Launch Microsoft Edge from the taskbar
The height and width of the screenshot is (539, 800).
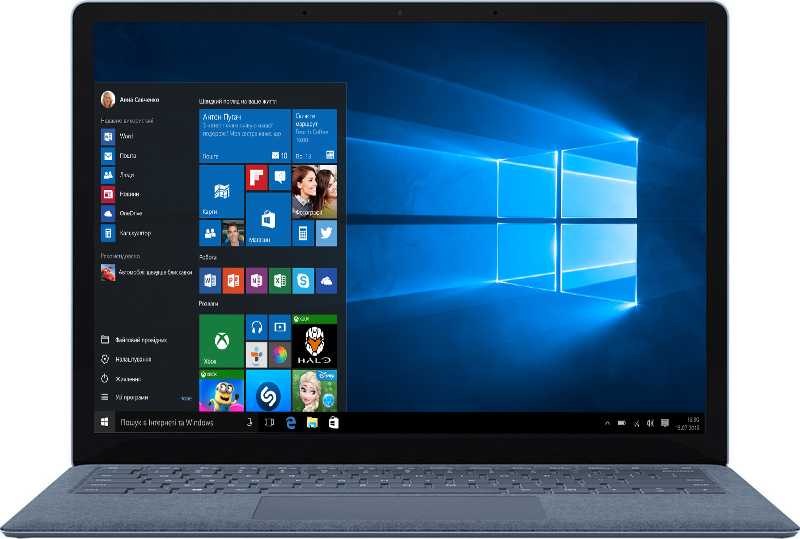tap(291, 423)
